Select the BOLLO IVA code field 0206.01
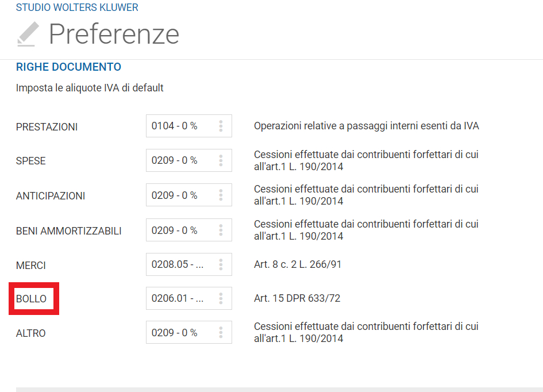 click(188, 298)
